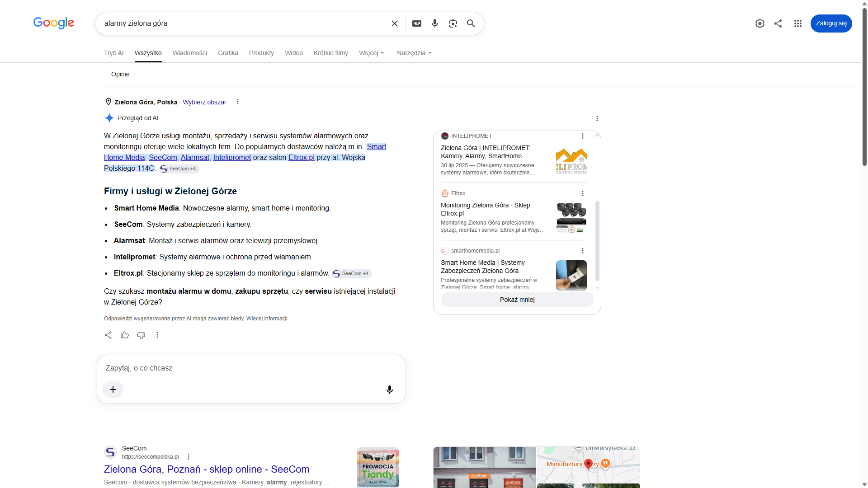The image size is (868, 488).
Task: Open the map preview with red pin
Action: click(x=588, y=465)
